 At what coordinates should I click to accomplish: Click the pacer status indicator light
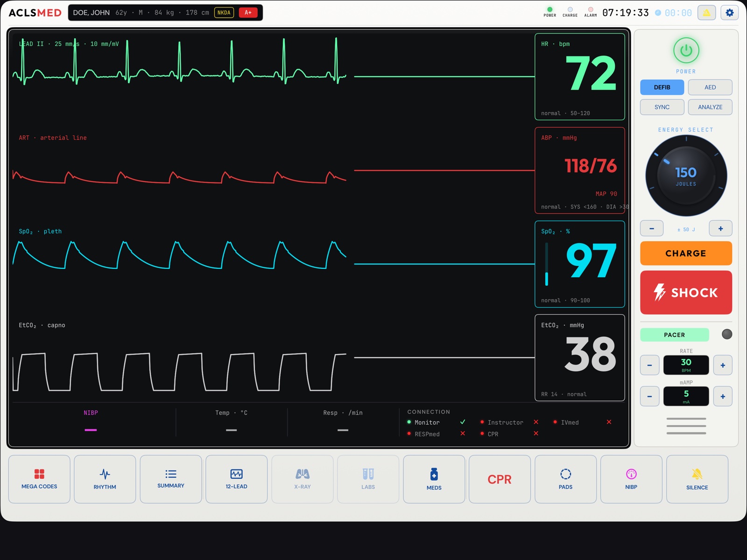[x=727, y=334]
